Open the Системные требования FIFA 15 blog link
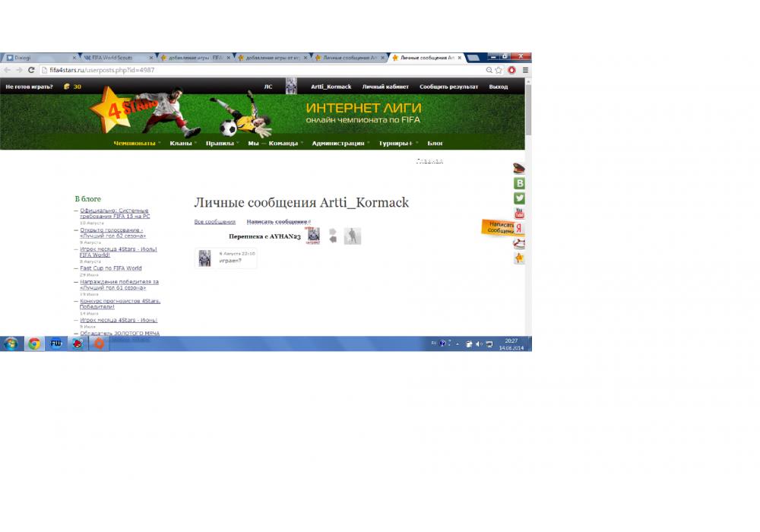Screen dimensions: 760x532 [115, 214]
